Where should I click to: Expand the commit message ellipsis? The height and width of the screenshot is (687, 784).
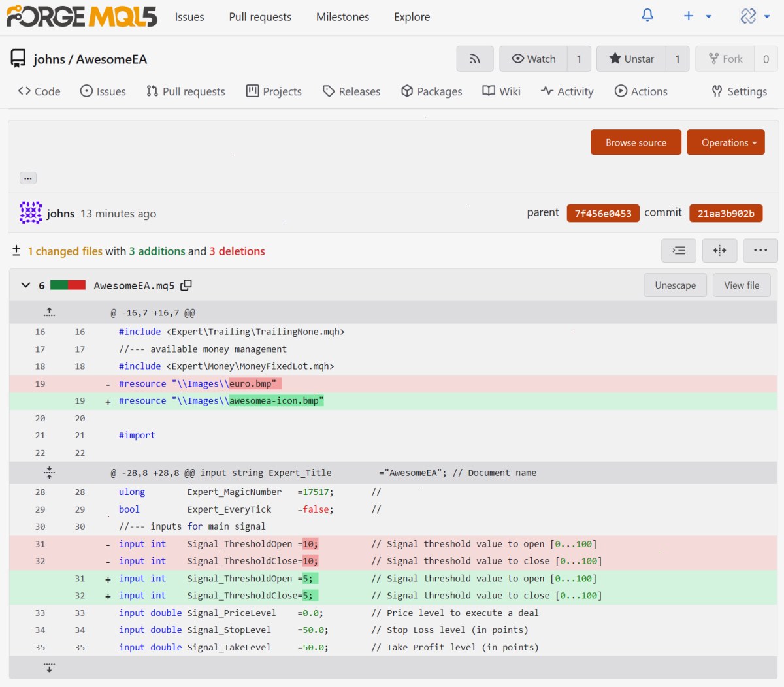click(x=28, y=178)
